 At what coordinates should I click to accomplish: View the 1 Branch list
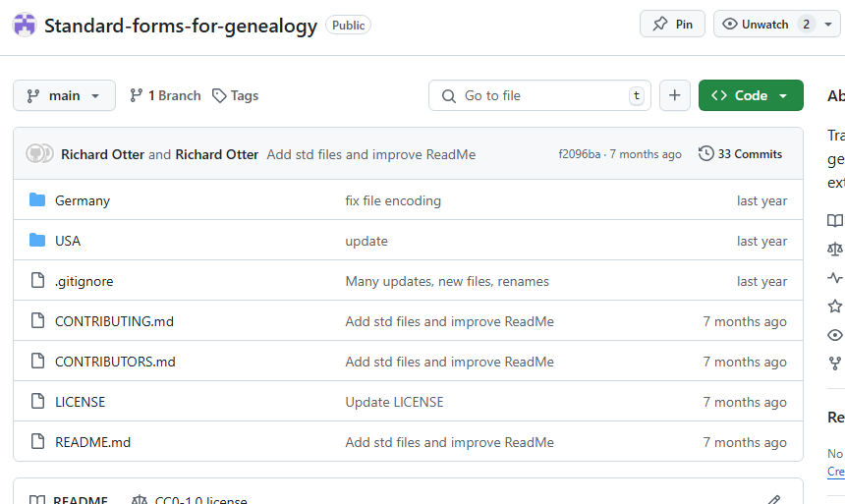click(x=165, y=95)
